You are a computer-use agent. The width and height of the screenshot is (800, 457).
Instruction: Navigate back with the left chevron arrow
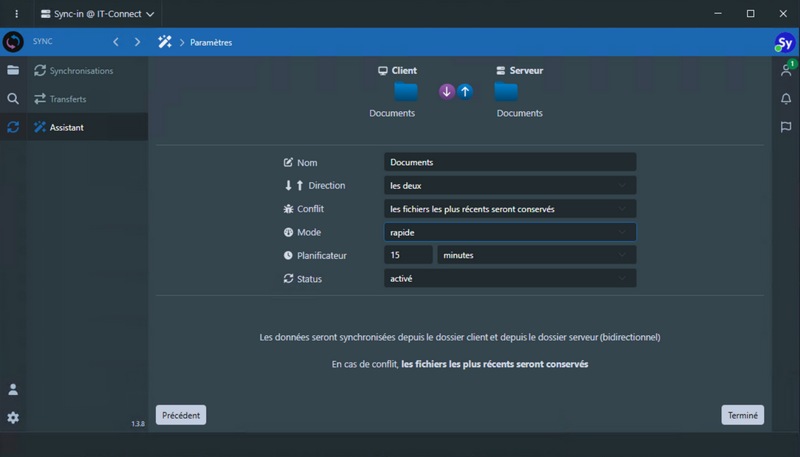pos(116,42)
